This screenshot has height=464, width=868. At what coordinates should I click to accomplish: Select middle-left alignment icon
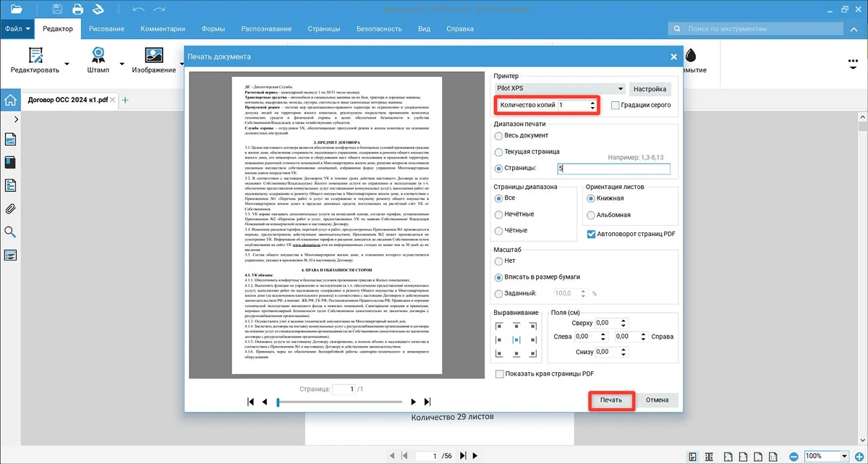[x=499, y=340]
